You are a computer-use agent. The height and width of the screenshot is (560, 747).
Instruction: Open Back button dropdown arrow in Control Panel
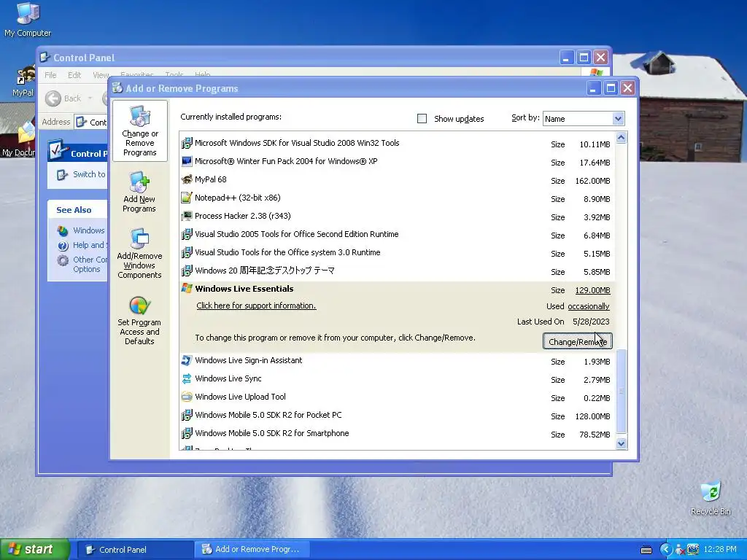click(x=90, y=98)
